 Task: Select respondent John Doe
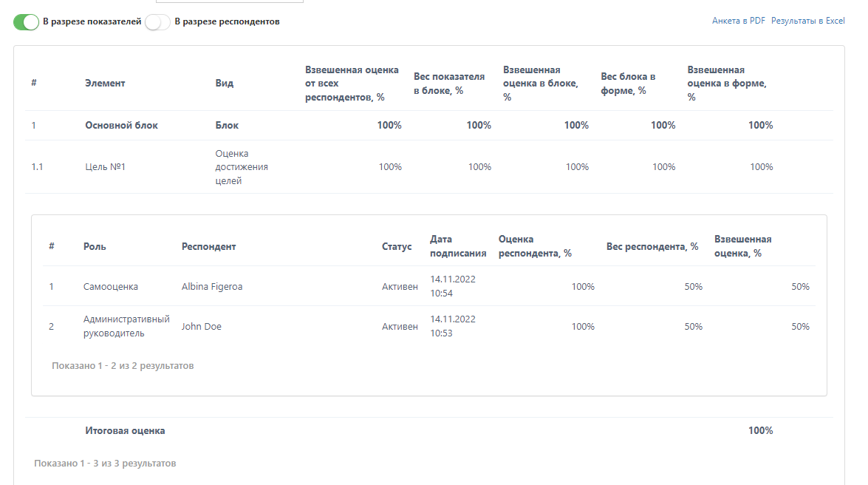201,327
